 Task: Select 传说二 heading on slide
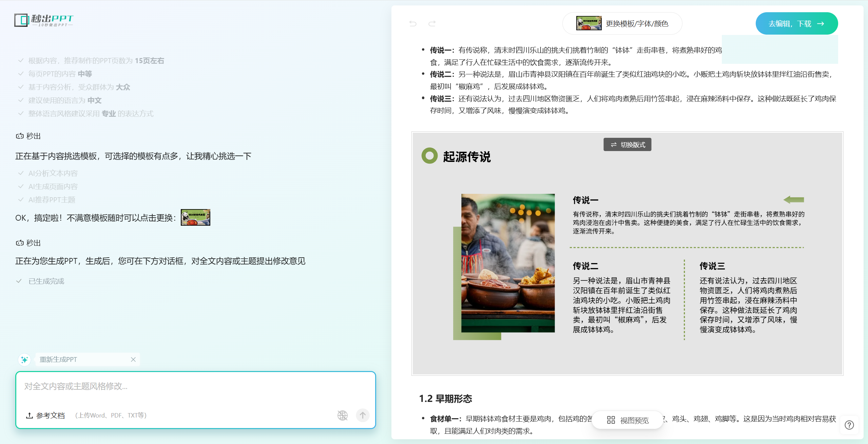[x=585, y=266]
